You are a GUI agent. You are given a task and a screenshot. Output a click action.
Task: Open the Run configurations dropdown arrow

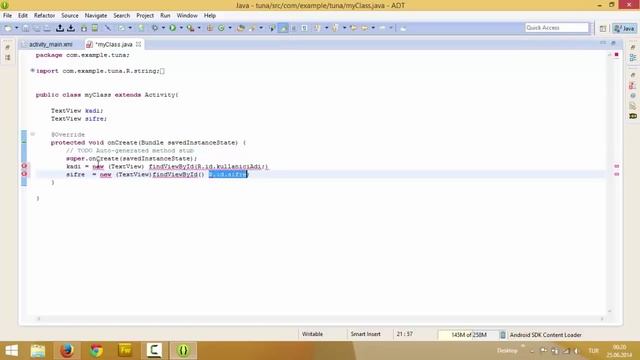181,28
